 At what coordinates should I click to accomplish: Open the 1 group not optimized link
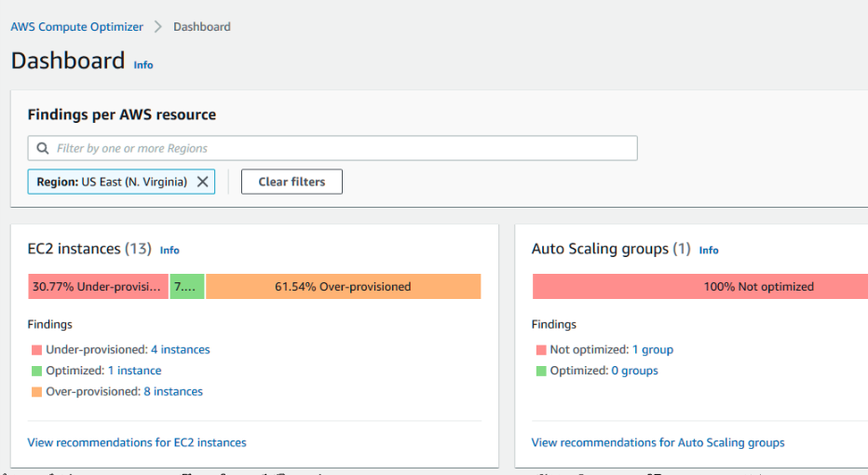coord(653,350)
